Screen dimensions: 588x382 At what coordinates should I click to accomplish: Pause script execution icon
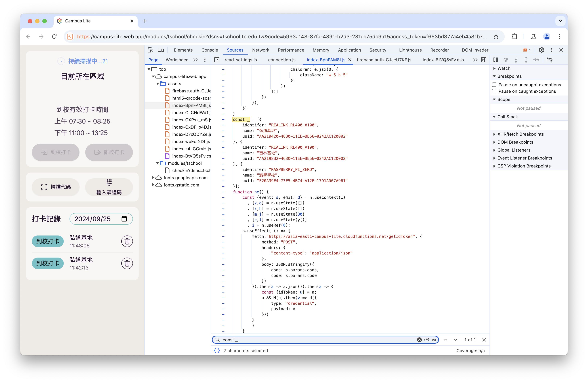pos(496,60)
